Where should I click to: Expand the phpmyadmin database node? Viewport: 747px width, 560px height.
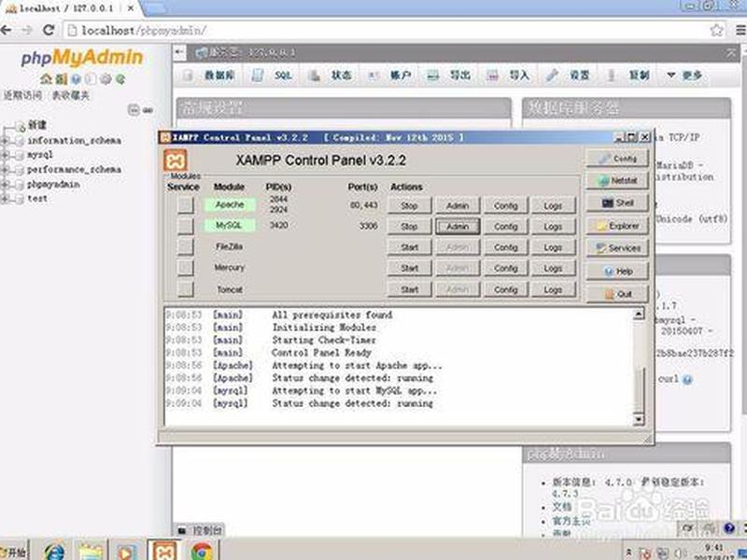[5, 185]
